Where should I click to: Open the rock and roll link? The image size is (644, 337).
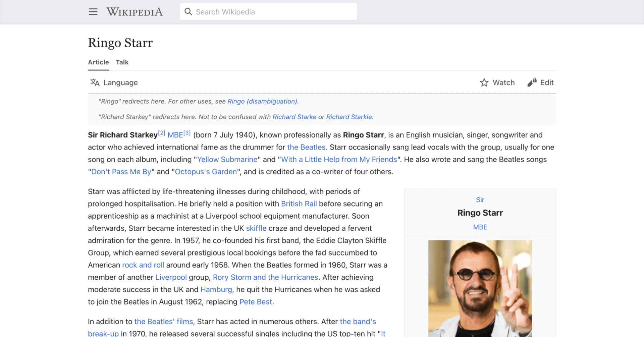tap(143, 265)
